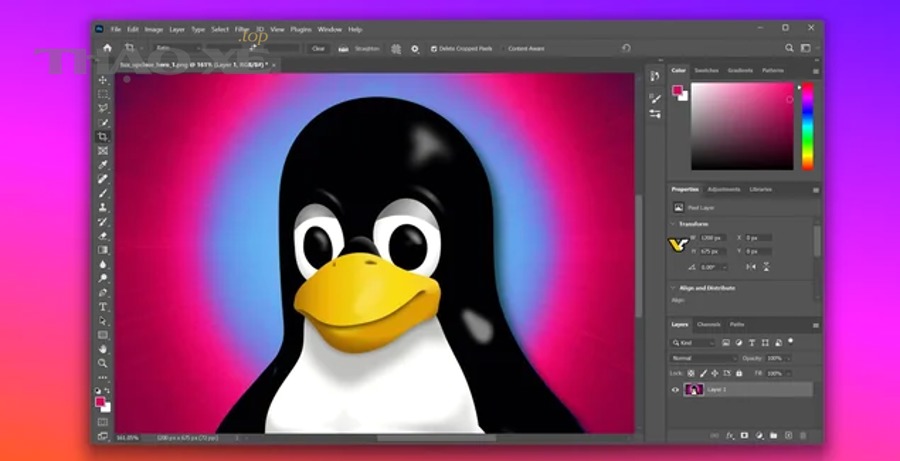Select the Object Selection tool
The width and height of the screenshot is (900, 461).
(x=103, y=122)
